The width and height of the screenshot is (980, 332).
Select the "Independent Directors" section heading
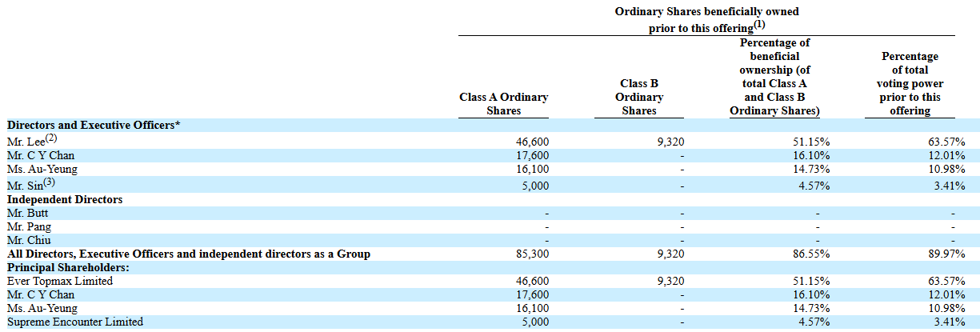[x=65, y=199]
